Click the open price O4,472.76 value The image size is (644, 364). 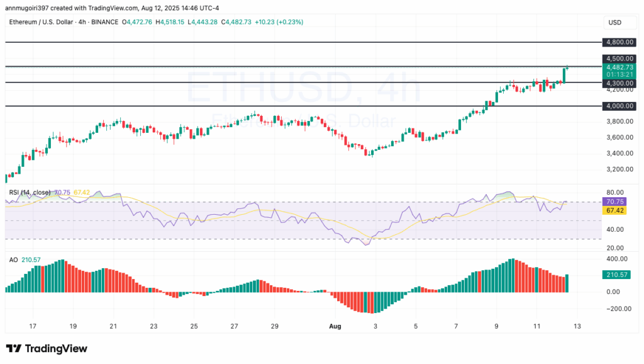click(136, 22)
